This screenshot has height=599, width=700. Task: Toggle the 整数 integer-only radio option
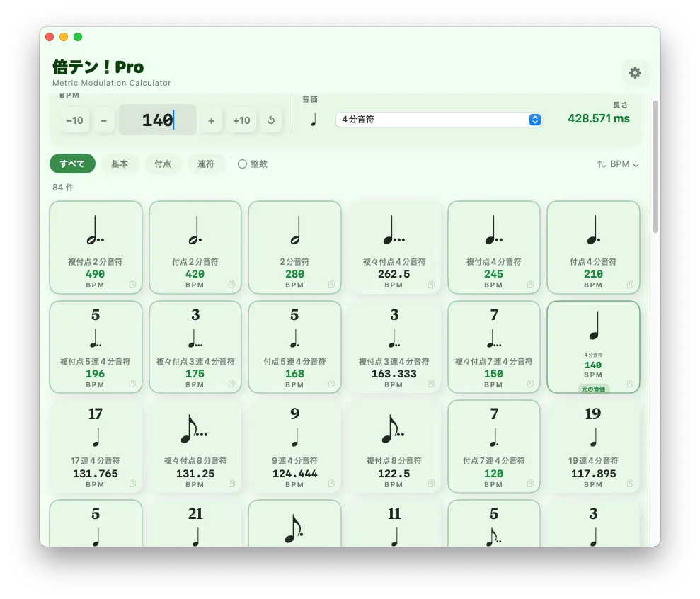point(253,164)
